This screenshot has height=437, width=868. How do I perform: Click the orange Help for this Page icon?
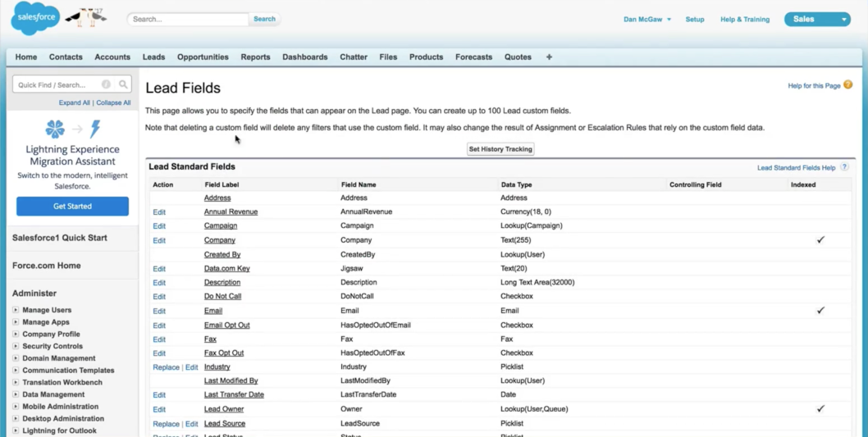pyautogui.click(x=847, y=85)
